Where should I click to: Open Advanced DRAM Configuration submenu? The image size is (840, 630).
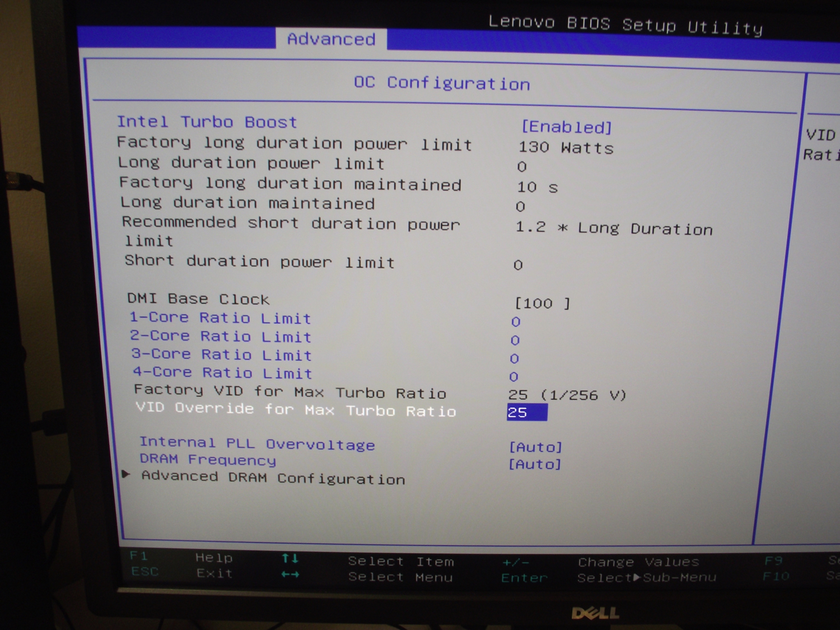pos(273,478)
